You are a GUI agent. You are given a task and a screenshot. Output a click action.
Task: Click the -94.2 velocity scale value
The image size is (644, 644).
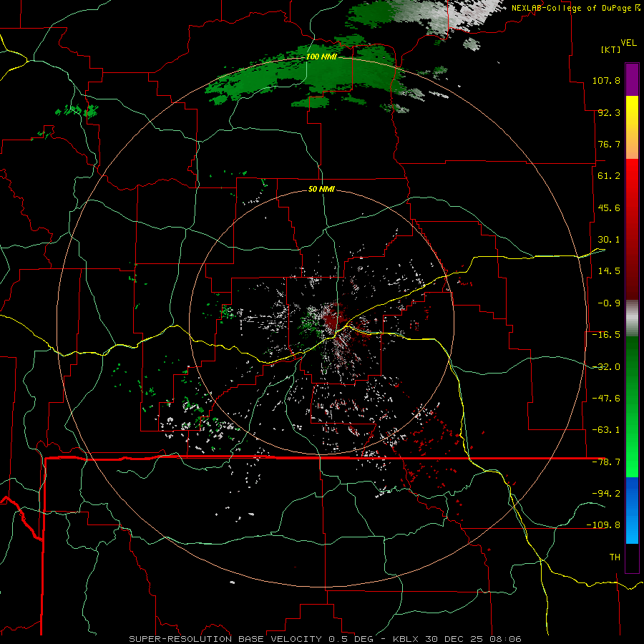pos(606,493)
